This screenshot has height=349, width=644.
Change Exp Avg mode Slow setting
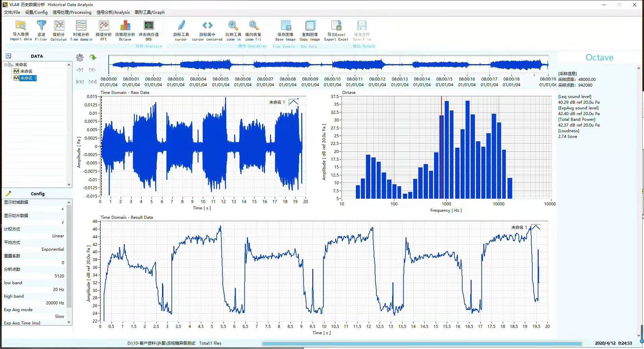click(59, 316)
